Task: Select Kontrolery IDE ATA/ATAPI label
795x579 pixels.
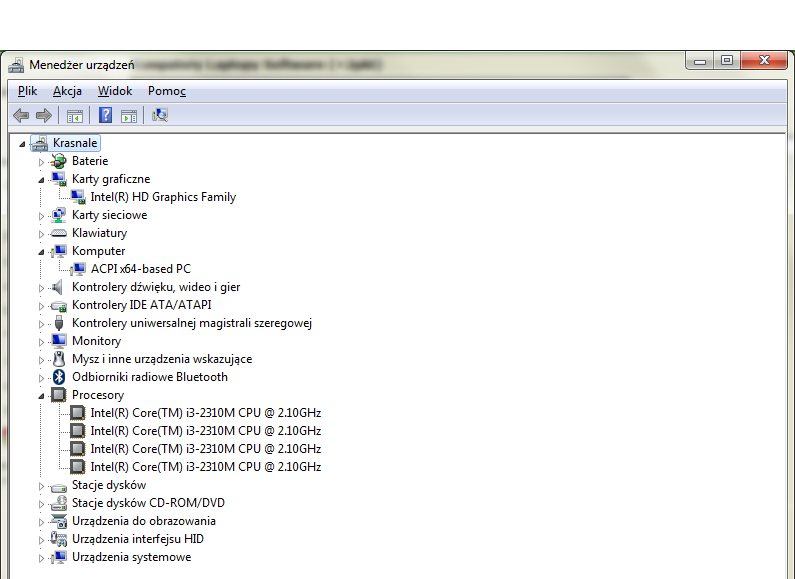Action: 141,305
